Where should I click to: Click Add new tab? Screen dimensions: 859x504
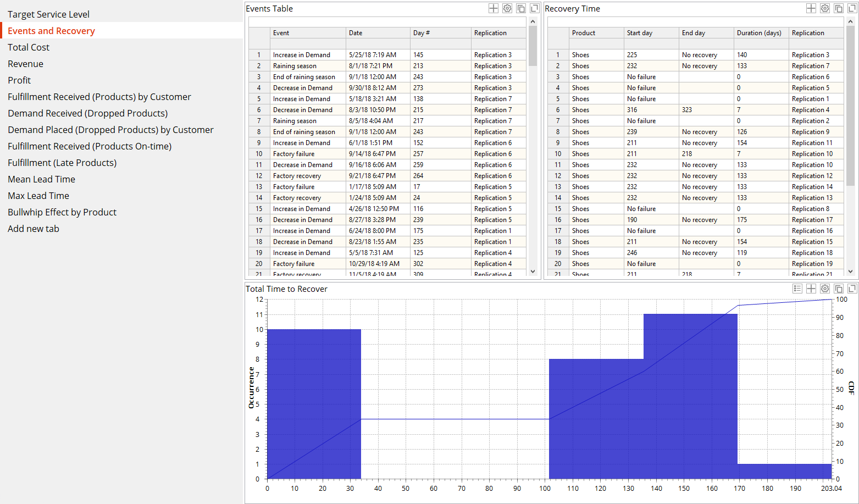33,229
